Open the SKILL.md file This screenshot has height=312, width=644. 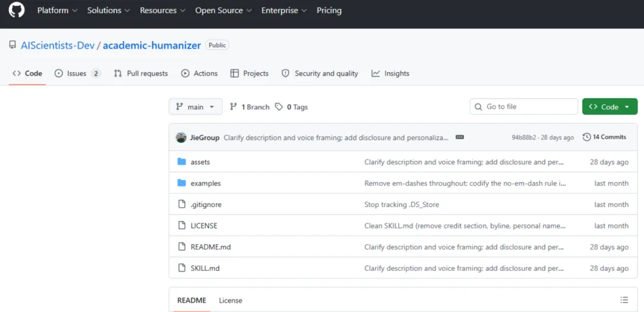205,269
